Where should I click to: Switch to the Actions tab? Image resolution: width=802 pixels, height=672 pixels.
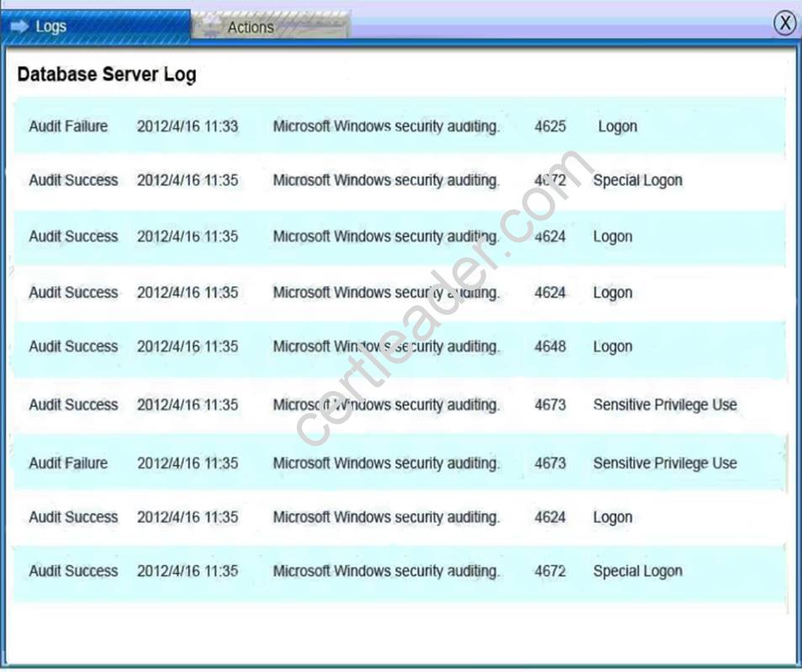[x=250, y=26]
